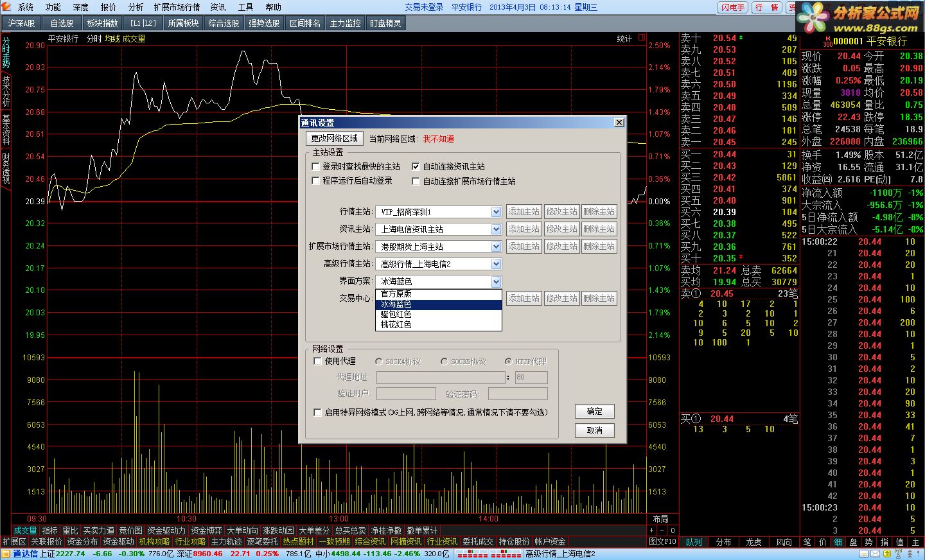Choose 桃花红色 from the theme list
This screenshot has height=560, width=925.
438,325
